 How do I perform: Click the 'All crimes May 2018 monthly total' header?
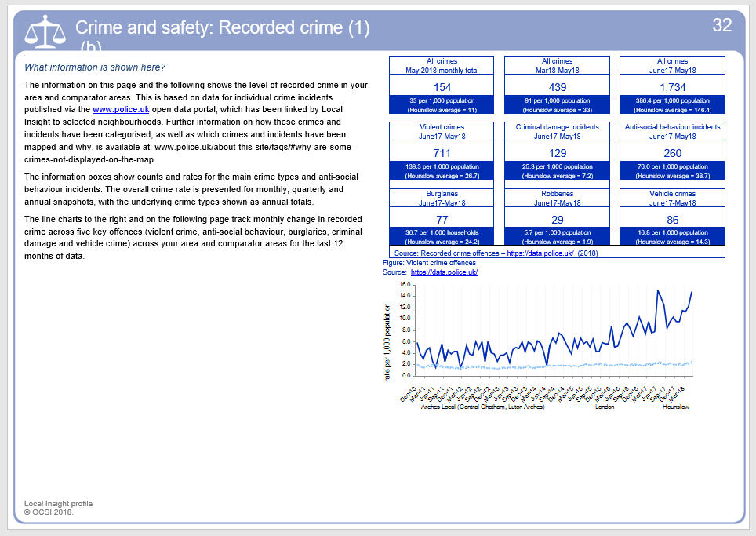coord(442,66)
